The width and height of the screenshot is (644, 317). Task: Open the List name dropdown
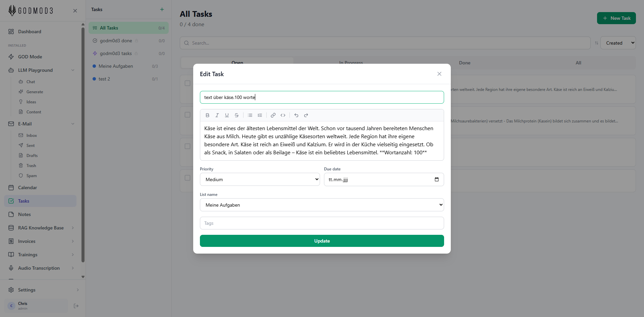[322, 205]
